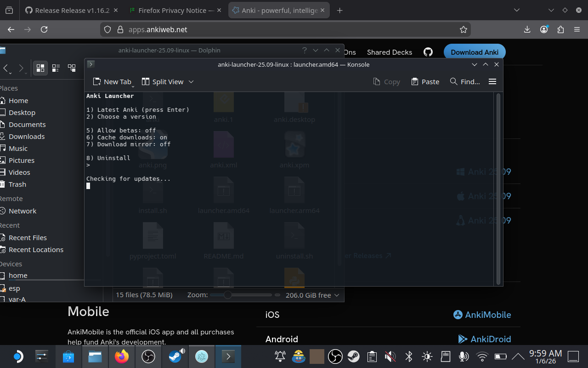Open the free space dropdown in Dolphin
Image resolution: width=588 pixels, height=368 pixels.
point(338,295)
